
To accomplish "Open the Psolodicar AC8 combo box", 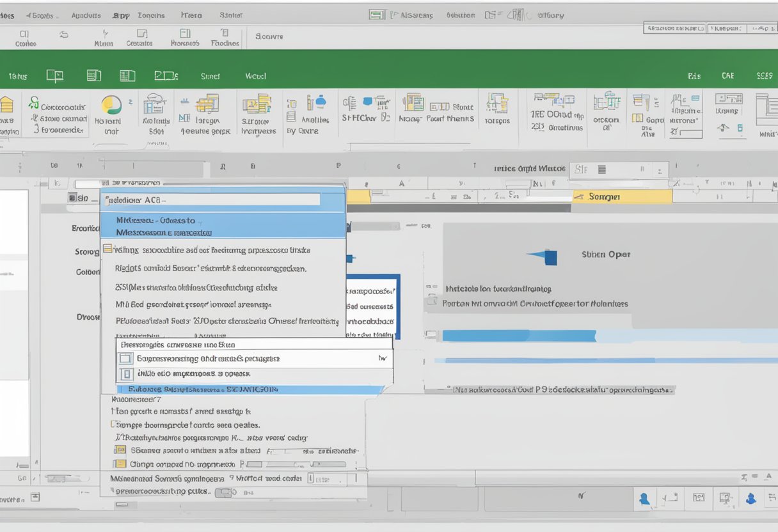I will [211, 199].
